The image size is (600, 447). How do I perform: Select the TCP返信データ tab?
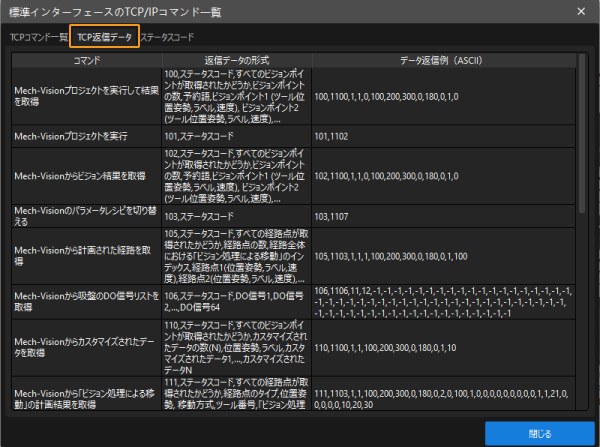click(x=104, y=36)
